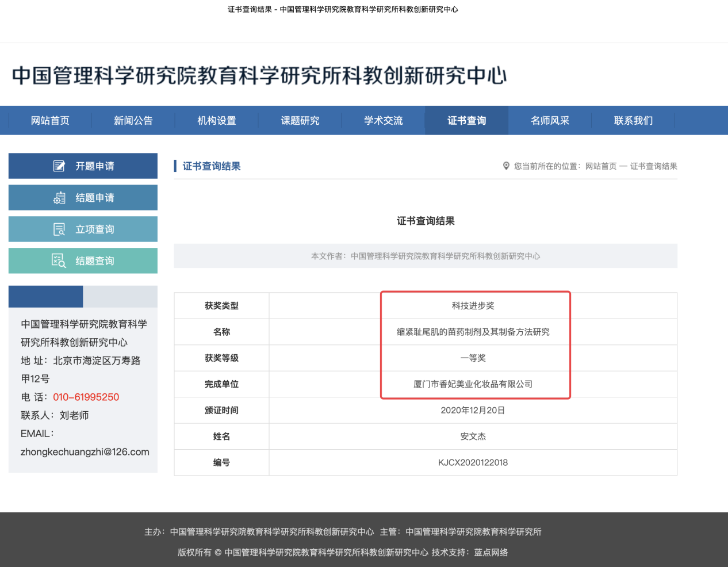Screen dimensions: 728x567
Task: Click the 结题查询 magnifier icon
Action: pos(59,260)
